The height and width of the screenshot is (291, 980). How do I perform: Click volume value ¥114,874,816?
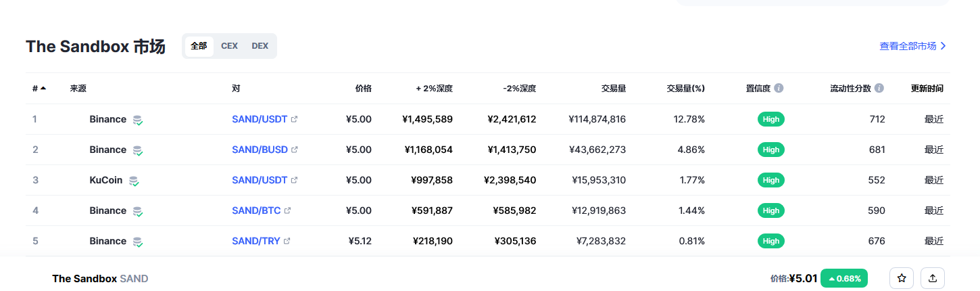click(597, 119)
